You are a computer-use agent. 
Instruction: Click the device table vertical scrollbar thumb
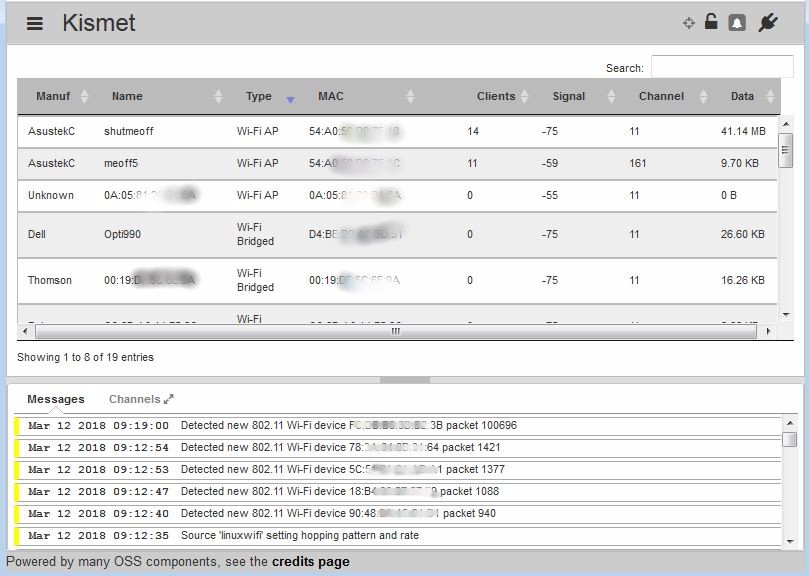pos(785,150)
